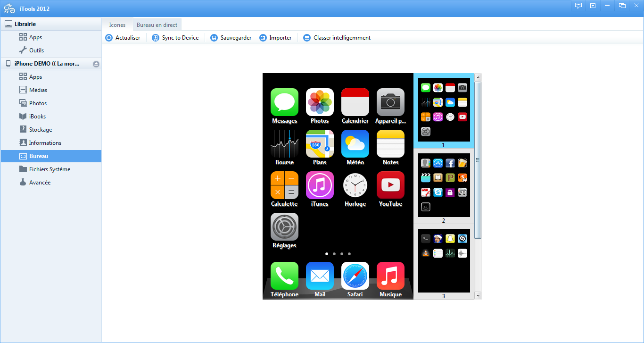644x343 pixels.
Task: Maximize the iTools 2012 window
Action: pyautogui.click(x=622, y=6)
